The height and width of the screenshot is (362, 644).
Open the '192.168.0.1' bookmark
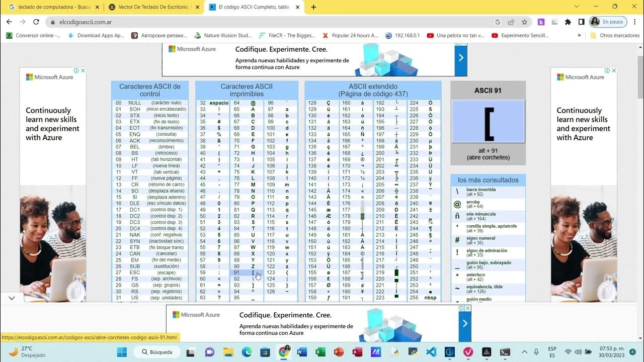coord(403,36)
